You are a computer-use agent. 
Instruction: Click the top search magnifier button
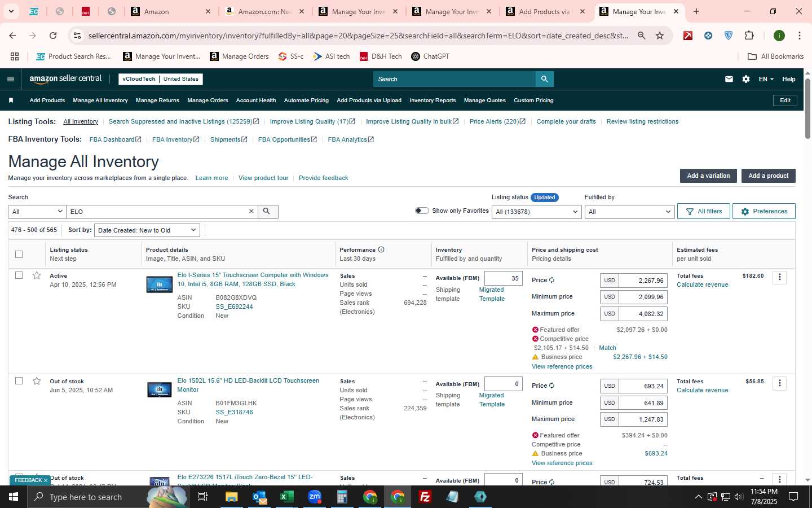[x=544, y=79]
